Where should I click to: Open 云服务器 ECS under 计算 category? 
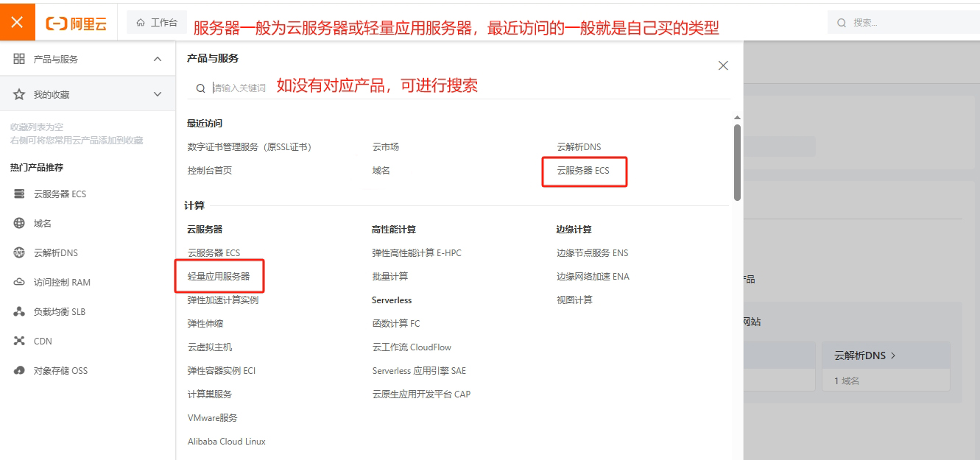click(214, 253)
